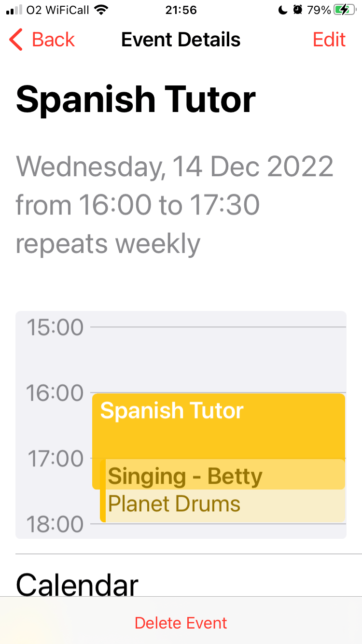
Task: Tap the alarm clock status icon
Action: point(298,10)
